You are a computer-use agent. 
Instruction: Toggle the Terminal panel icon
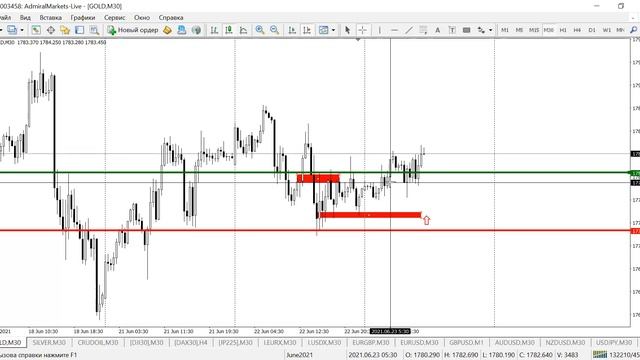tap(80, 30)
